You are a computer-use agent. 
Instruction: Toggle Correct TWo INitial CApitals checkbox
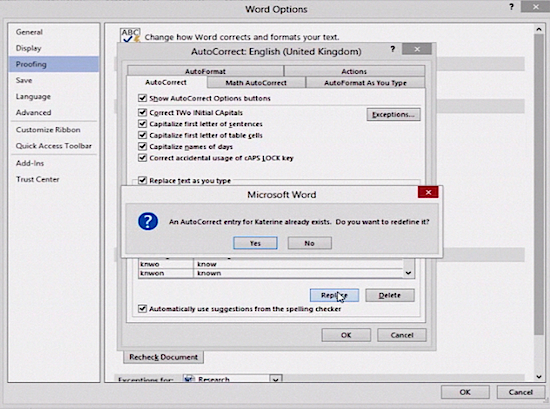[x=142, y=112]
